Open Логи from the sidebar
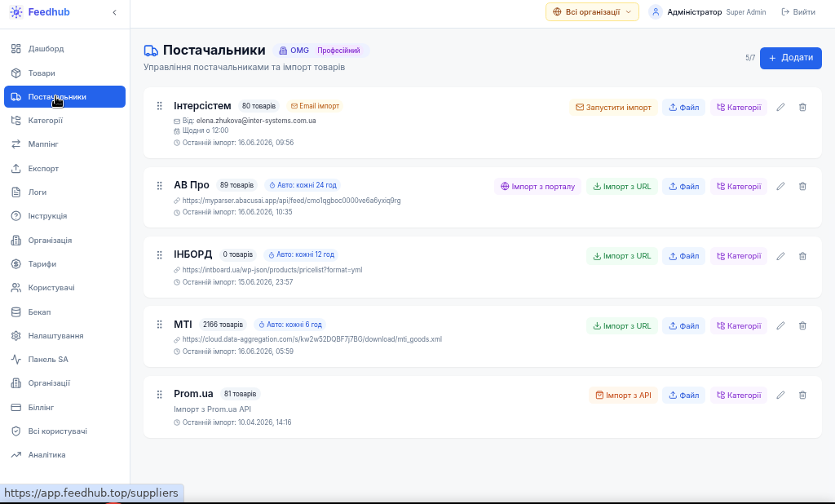 [65, 192]
